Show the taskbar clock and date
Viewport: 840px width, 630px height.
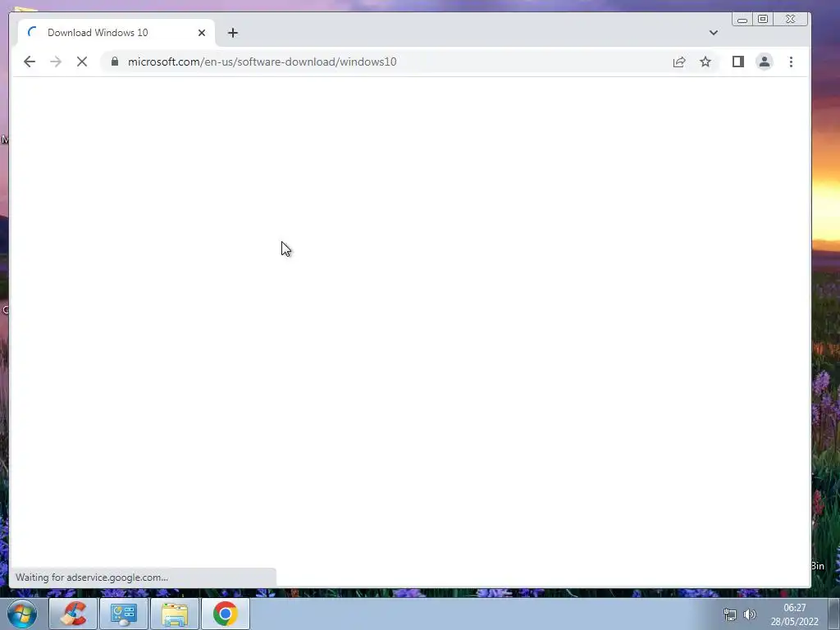point(794,614)
